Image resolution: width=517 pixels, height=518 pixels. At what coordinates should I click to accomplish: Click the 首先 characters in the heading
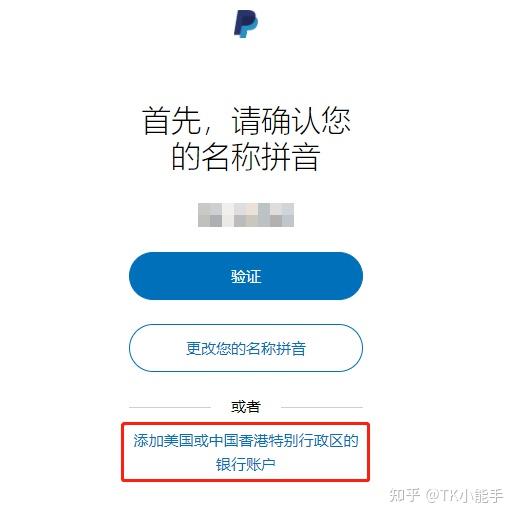(172, 121)
